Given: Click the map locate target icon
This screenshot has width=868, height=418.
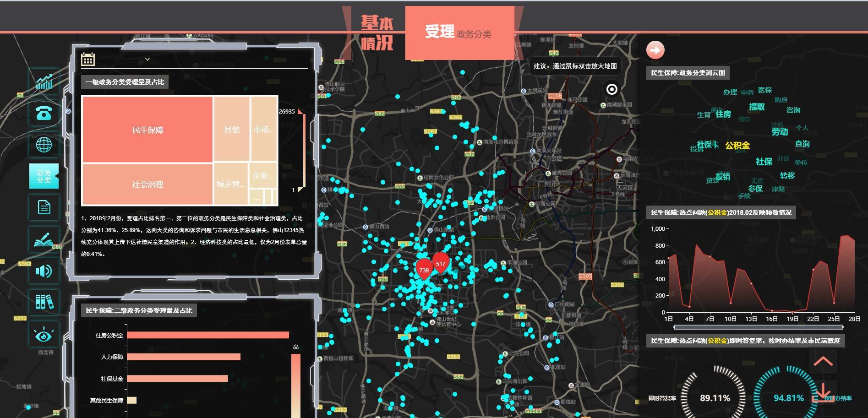Looking at the screenshot, I should [612, 87].
